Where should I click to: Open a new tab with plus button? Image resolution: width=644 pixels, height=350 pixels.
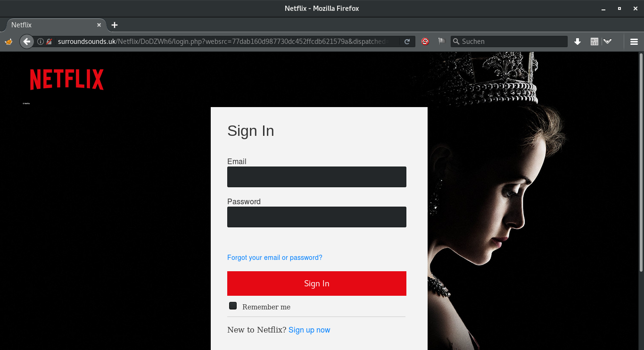tap(115, 25)
